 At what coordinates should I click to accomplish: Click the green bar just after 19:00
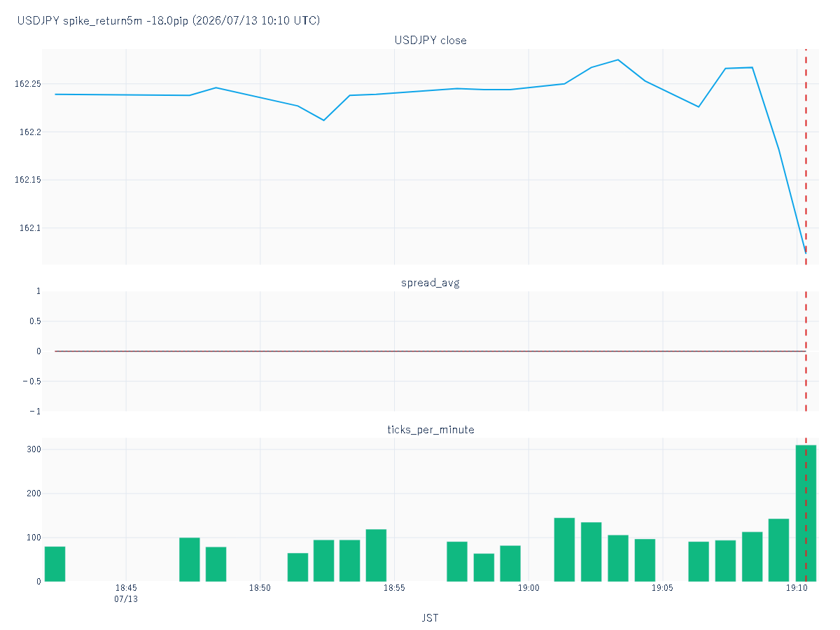click(564, 549)
